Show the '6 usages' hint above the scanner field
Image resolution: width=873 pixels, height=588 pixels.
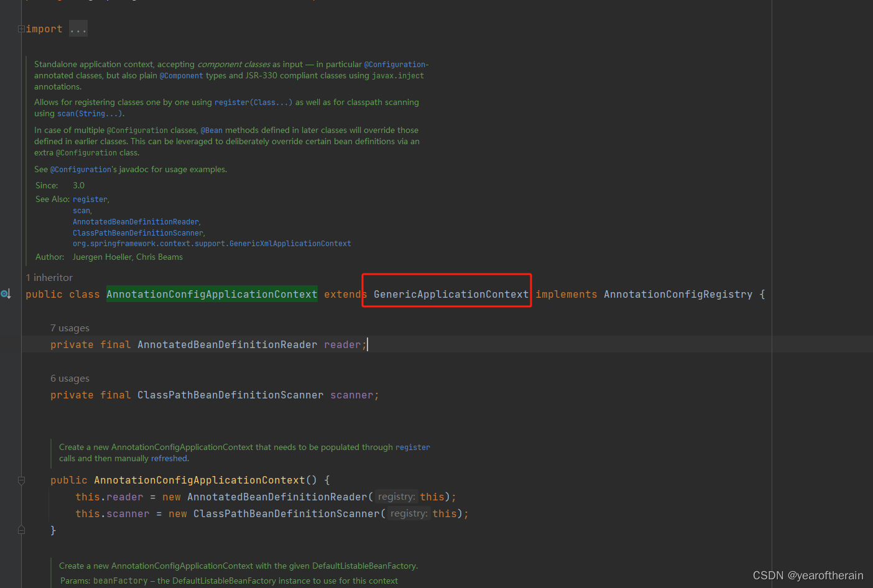click(x=70, y=379)
